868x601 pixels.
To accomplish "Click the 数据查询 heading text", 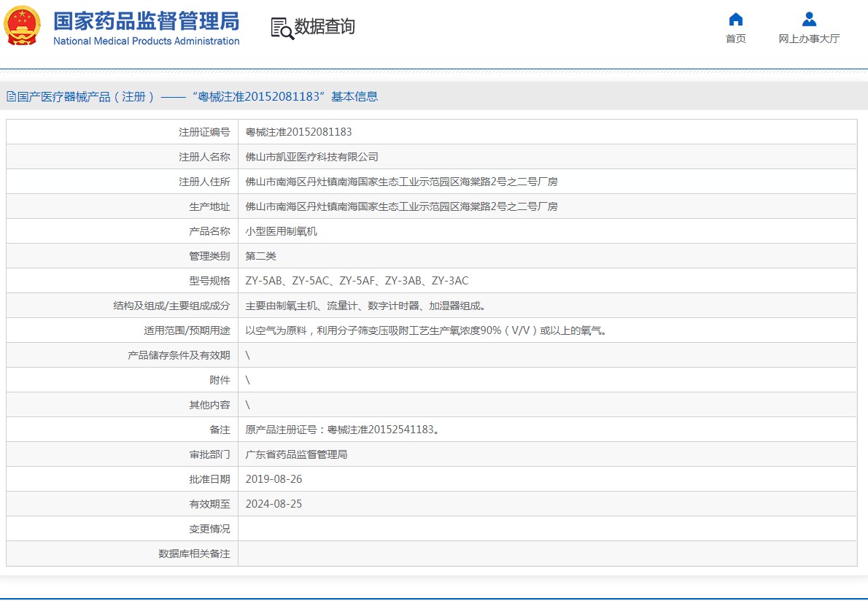I will [x=325, y=26].
